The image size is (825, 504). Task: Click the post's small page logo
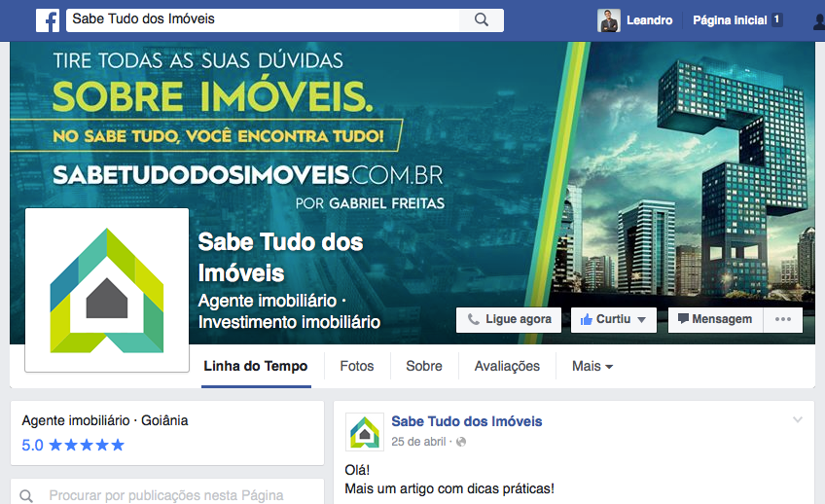[365, 432]
